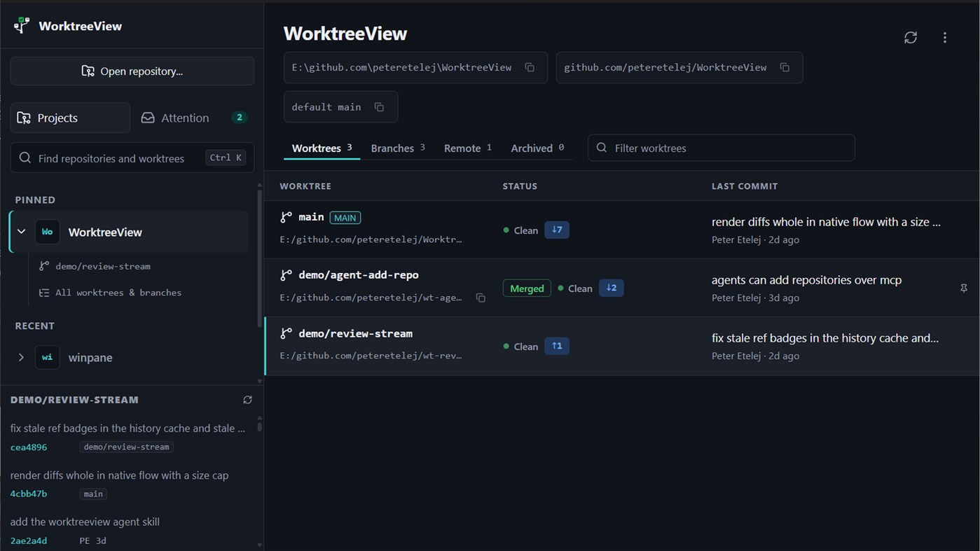Click the Ctrl K shortcut hint
980x551 pixels.
point(226,158)
